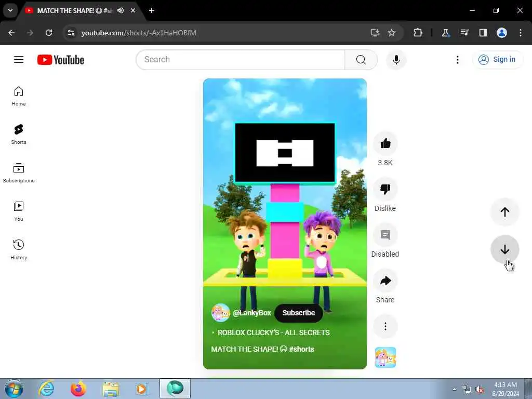This screenshot has height=399, width=532.
Task: Open media player from taskbar
Action: [x=142, y=389]
